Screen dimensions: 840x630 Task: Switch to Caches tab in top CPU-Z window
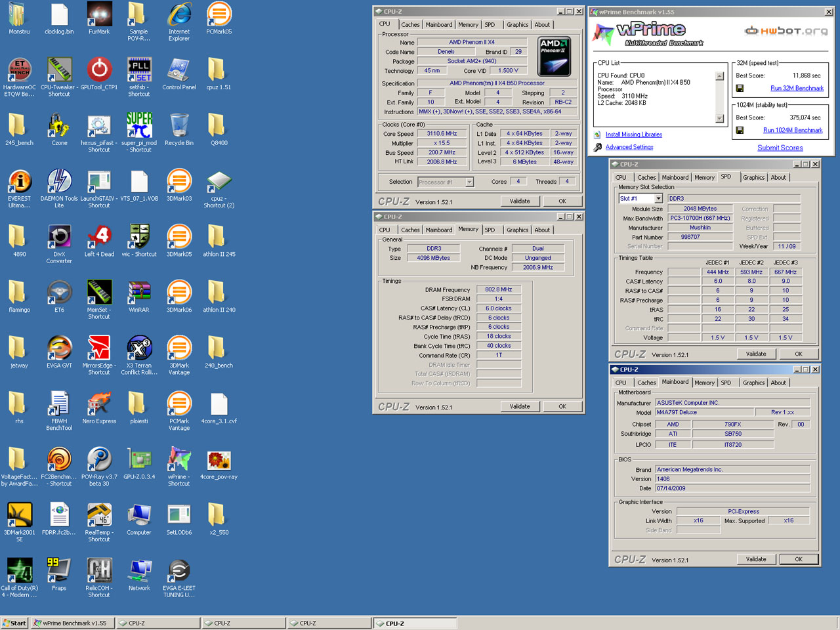410,25
